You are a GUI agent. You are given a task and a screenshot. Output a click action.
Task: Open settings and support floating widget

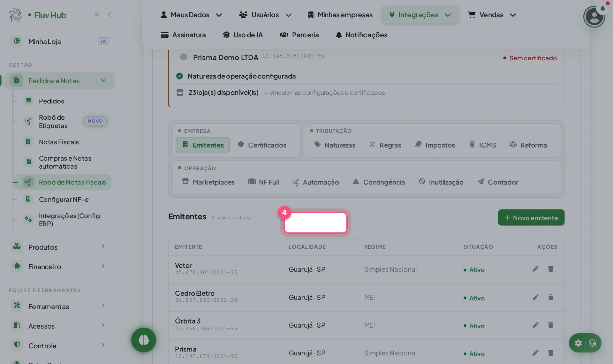(x=585, y=343)
